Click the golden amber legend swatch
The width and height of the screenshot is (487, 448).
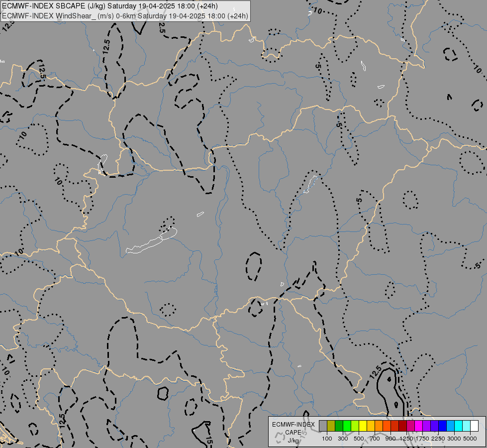[x=371, y=426]
